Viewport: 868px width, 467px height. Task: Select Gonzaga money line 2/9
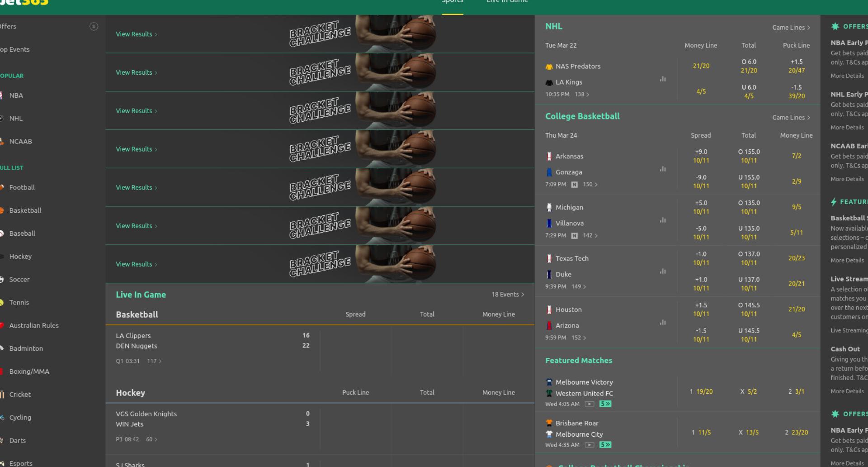point(797,182)
